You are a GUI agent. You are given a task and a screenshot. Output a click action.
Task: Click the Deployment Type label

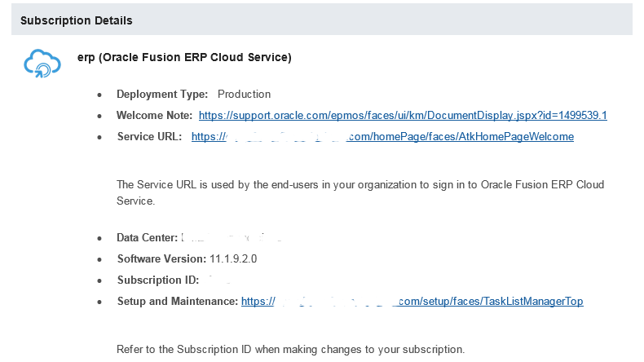pyautogui.click(x=162, y=94)
